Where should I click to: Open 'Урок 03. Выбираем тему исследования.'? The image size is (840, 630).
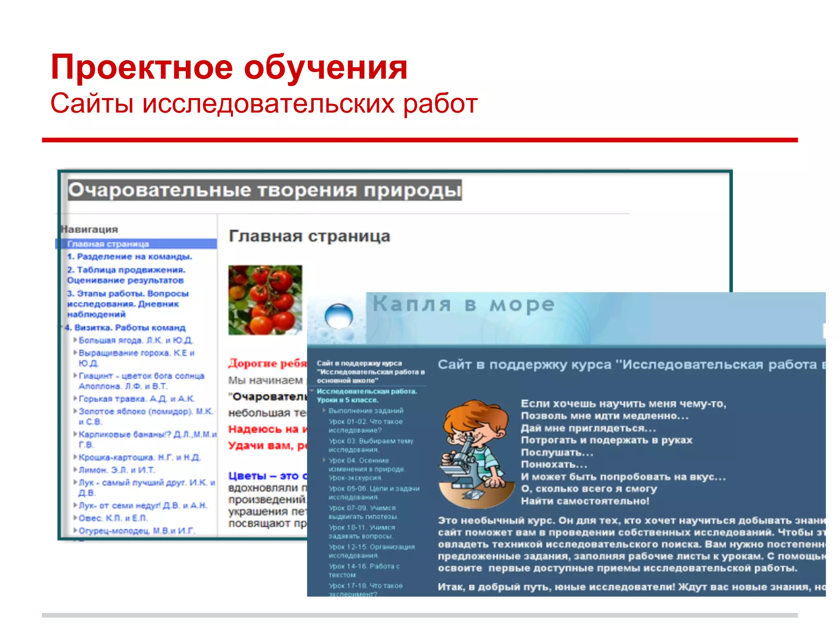coord(371,445)
